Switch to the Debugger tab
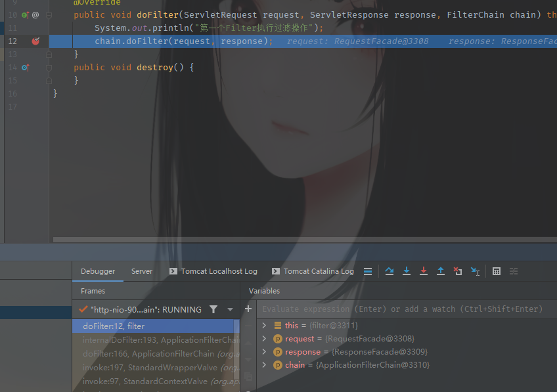 [x=98, y=271]
